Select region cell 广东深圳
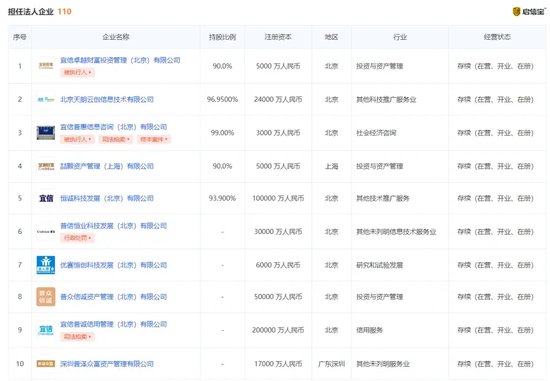Image resolution: width=550 pixels, height=381 pixels. [x=331, y=364]
